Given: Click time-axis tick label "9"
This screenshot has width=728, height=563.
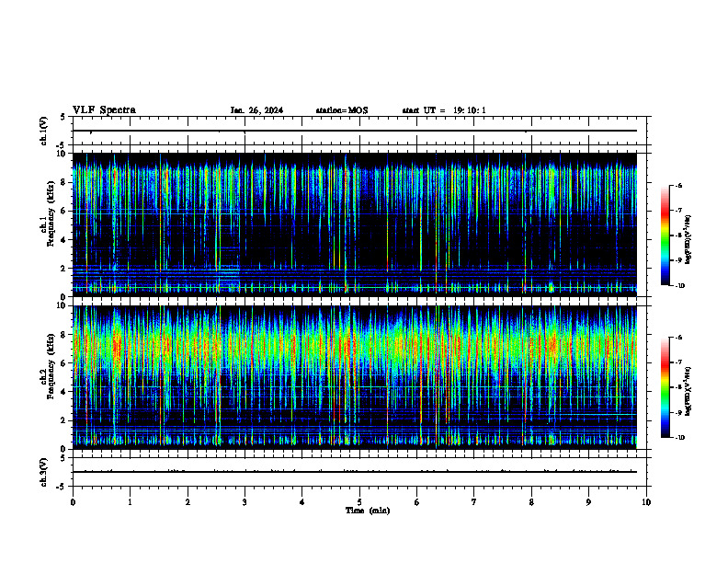Looking at the screenshot, I should 588,502.
